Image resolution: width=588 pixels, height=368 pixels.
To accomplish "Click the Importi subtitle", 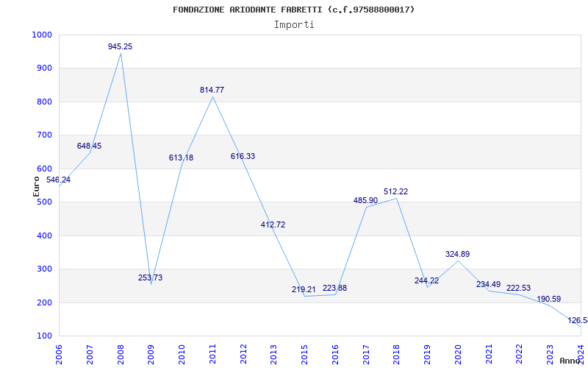I will (x=294, y=25).
